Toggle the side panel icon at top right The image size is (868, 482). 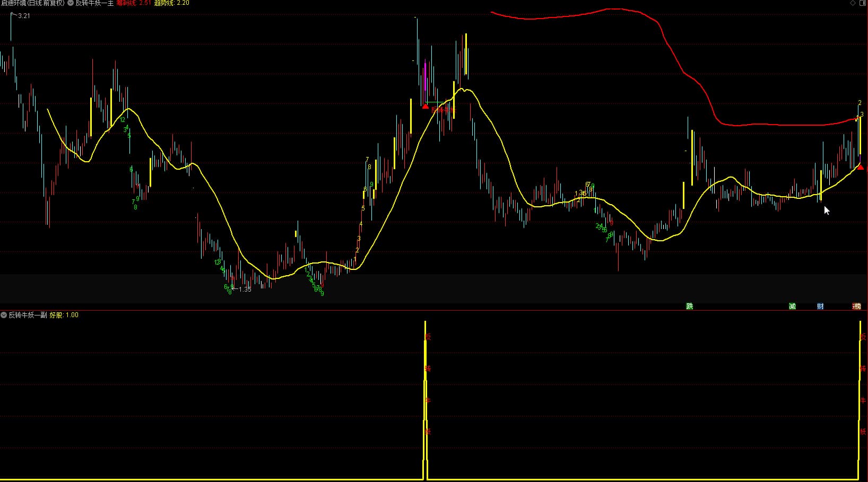coord(863,3)
